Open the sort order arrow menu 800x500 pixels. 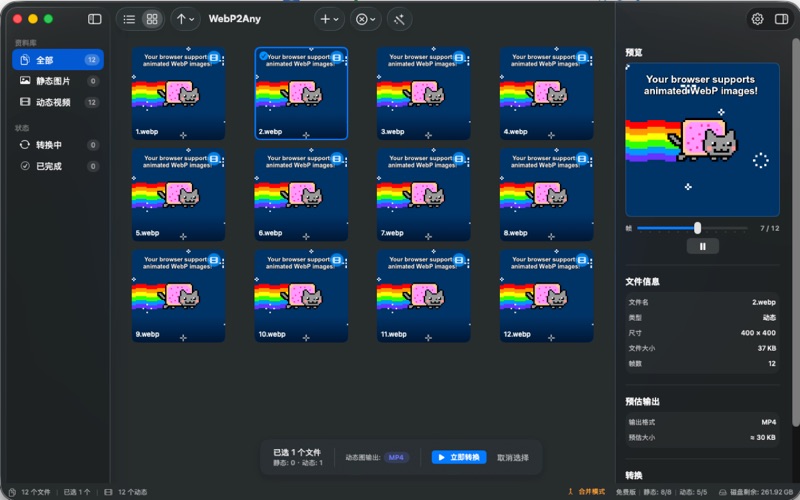(185, 19)
